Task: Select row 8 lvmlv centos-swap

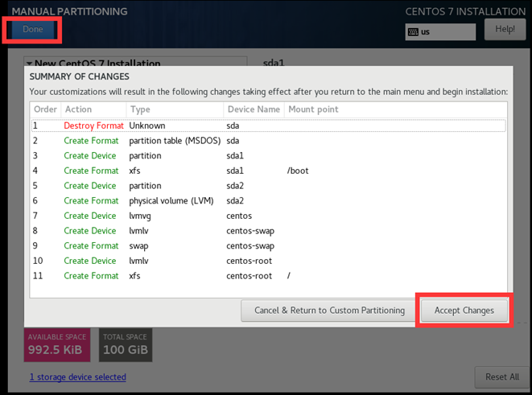Action: pos(268,231)
